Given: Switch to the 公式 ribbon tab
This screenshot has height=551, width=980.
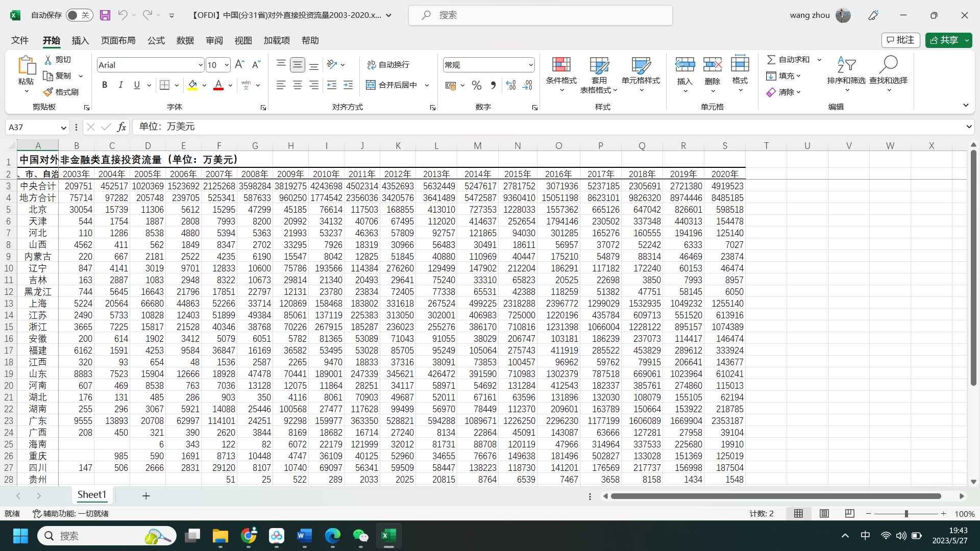Looking at the screenshot, I should pyautogui.click(x=156, y=40).
